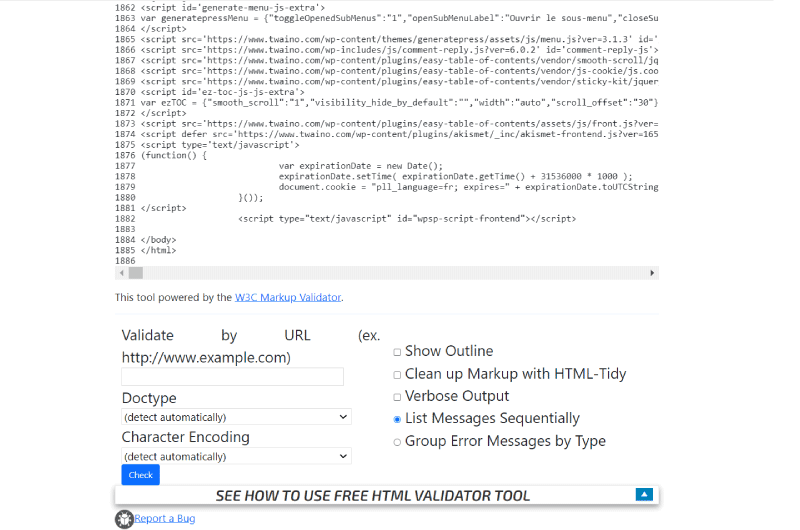Click line 1878 expirationDate.setTime text
The image size is (800, 530).
455,176
